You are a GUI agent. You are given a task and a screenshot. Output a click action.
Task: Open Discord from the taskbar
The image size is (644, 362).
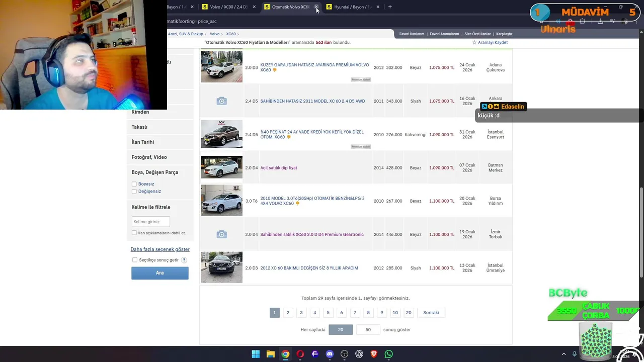[x=330, y=354]
